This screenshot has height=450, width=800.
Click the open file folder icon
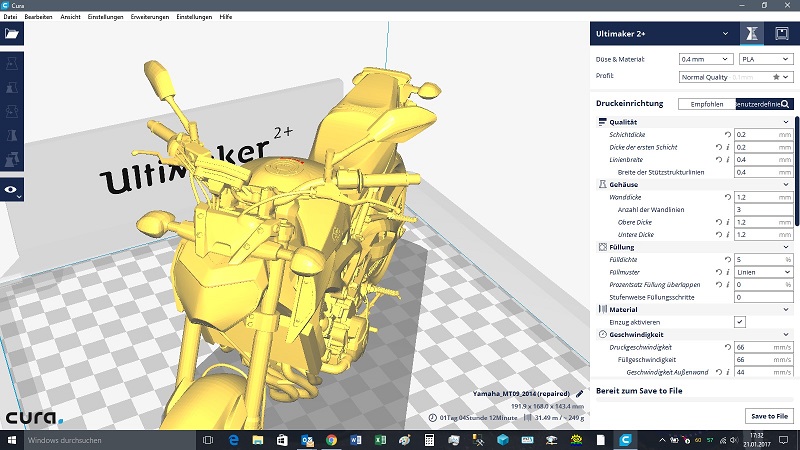tap(12, 33)
